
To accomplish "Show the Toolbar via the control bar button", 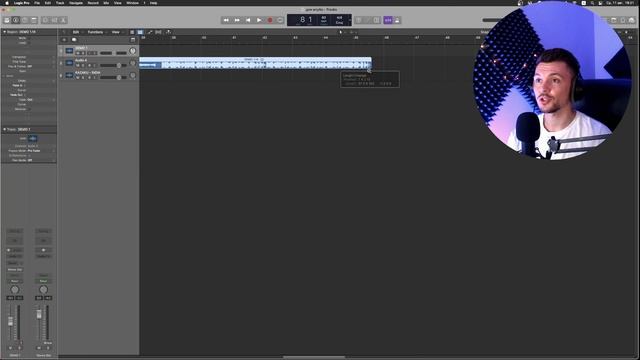I will pos(34,20).
